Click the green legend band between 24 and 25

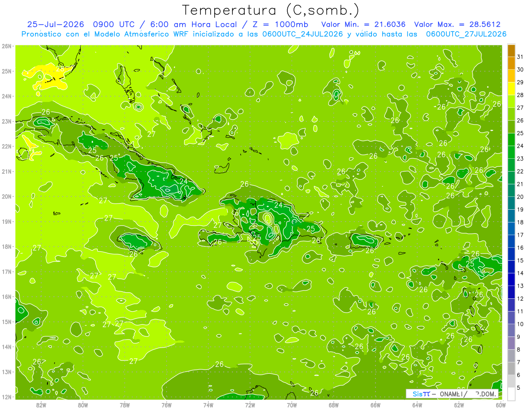point(511,140)
